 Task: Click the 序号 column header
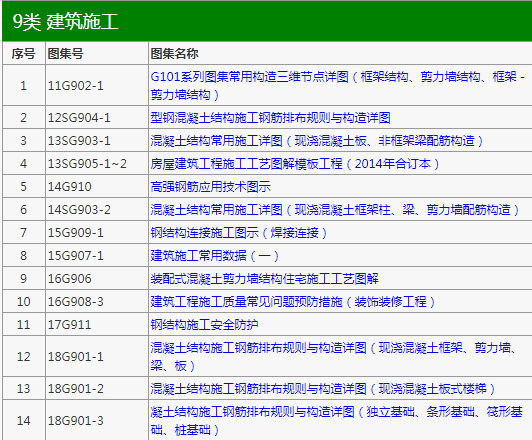23,54
